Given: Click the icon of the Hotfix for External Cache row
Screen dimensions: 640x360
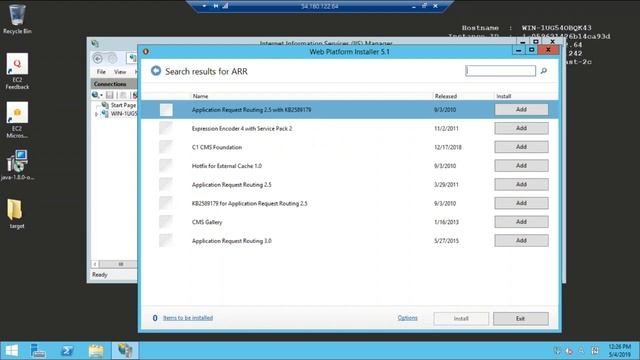Looking at the screenshot, I should click(166, 166).
